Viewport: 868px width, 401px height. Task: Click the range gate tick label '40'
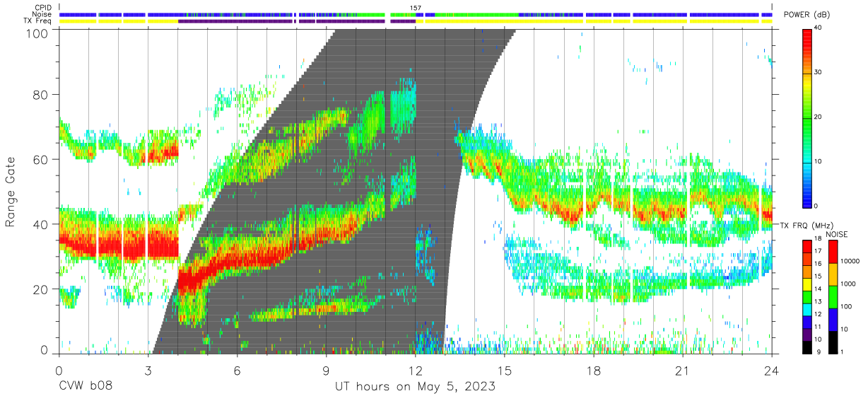[42, 224]
